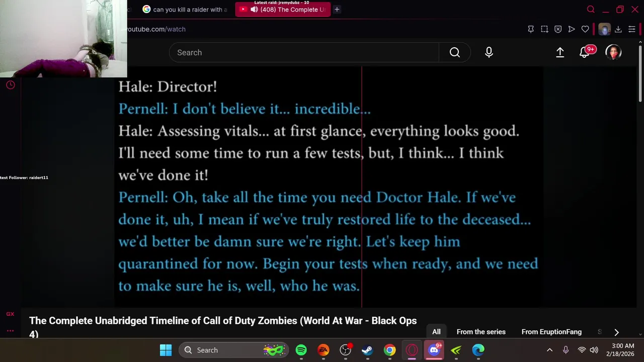Select the 'From the series' chip
The width and height of the screenshot is (644, 362).
[481, 332]
